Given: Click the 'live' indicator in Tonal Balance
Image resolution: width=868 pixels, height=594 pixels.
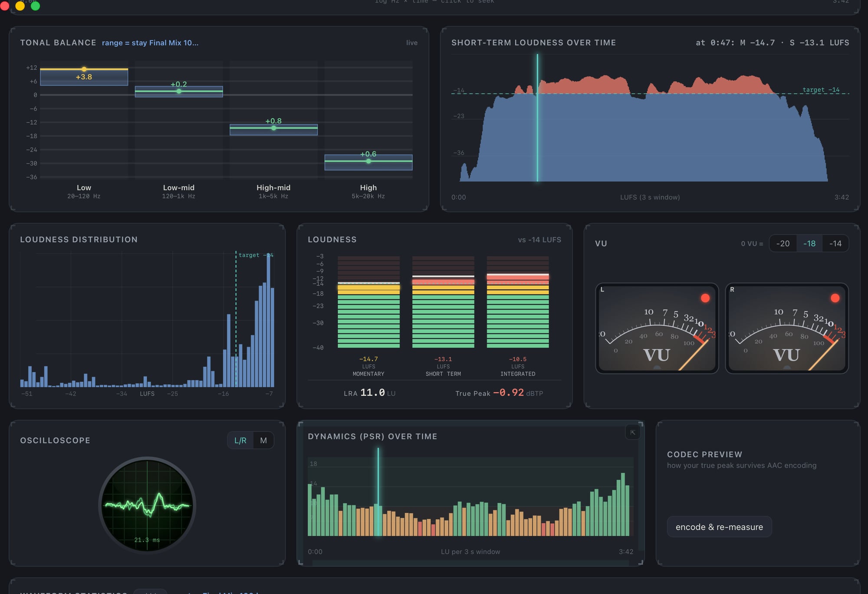Looking at the screenshot, I should [412, 43].
